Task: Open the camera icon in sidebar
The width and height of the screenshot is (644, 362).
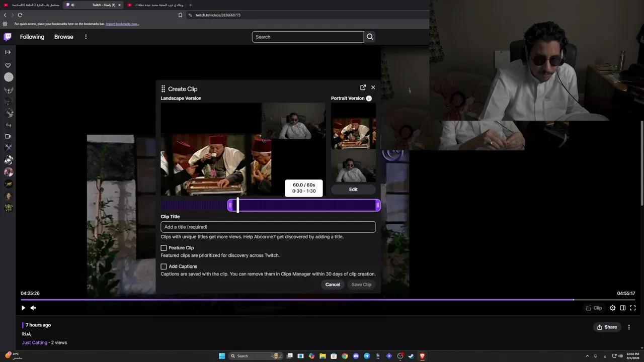Action: (x=8, y=136)
